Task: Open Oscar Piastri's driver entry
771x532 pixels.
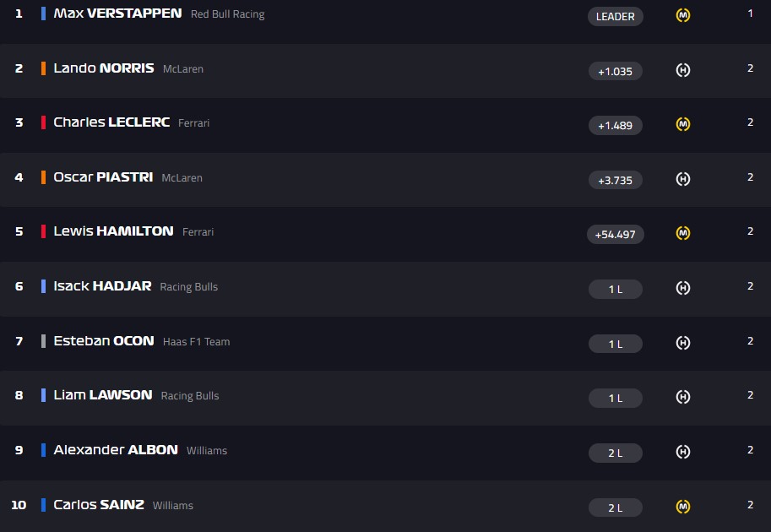Action: [103, 177]
